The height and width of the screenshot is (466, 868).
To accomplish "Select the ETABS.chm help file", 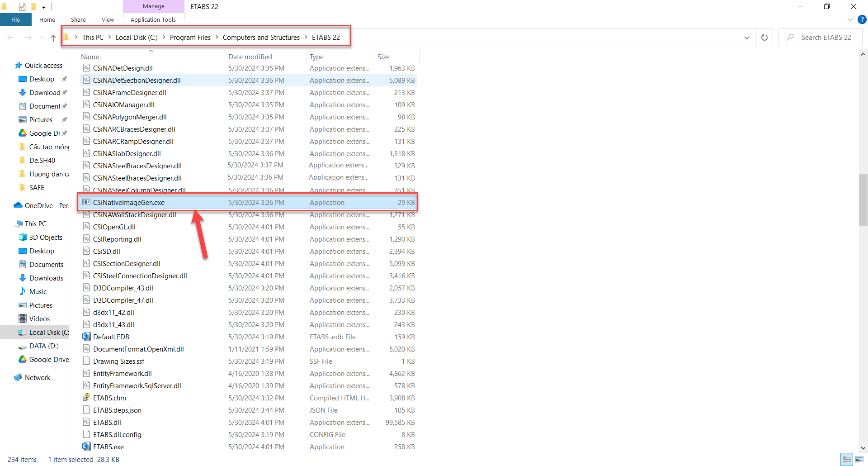I will 109,398.
